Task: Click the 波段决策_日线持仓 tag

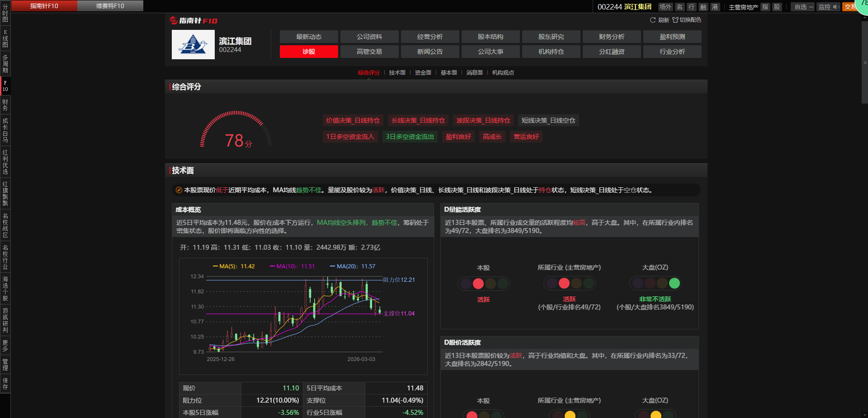Action: [x=483, y=120]
